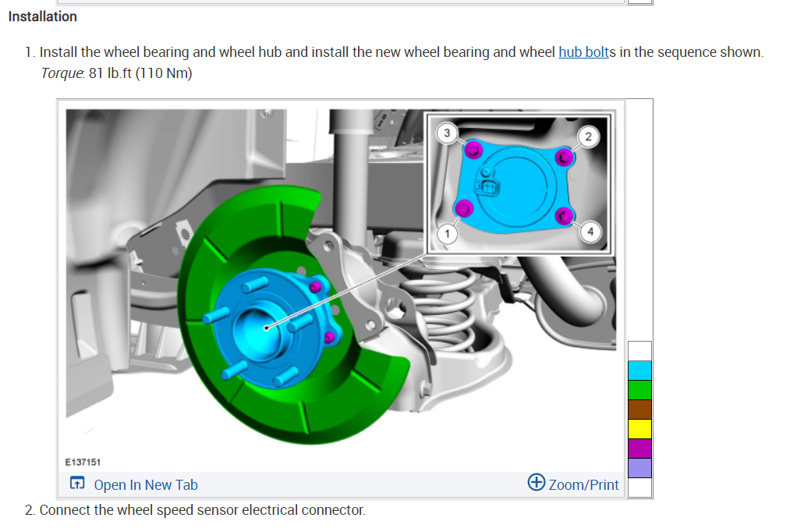Select the magenta color swatch
Viewport: 797px width, 532px height.
coord(640,449)
